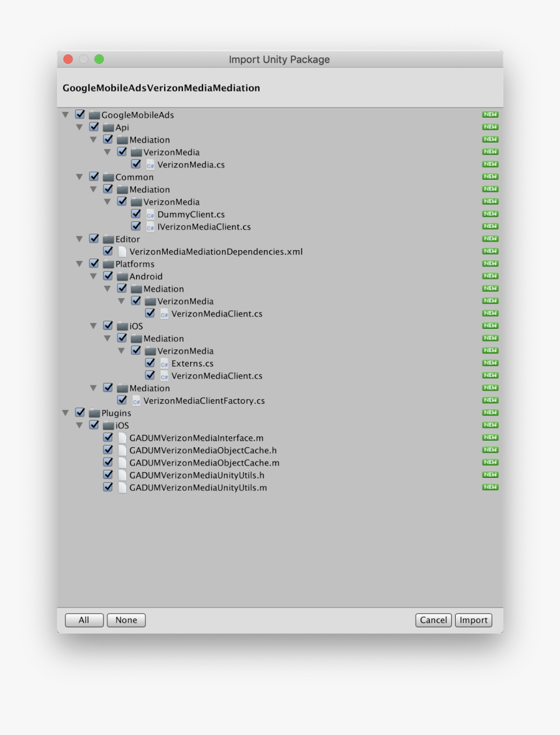
Task: Click the Cancel button
Action: (x=434, y=620)
